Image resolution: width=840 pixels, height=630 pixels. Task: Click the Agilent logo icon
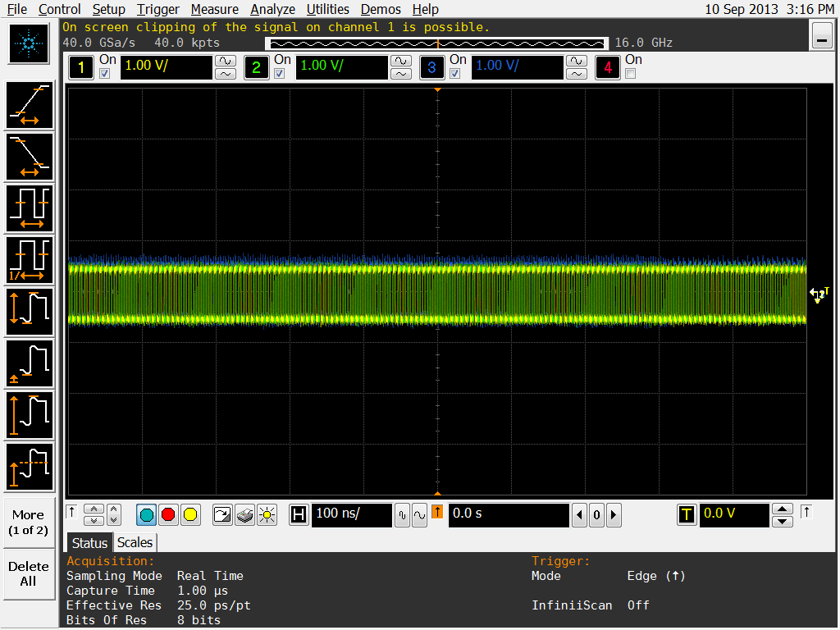tap(30, 43)
